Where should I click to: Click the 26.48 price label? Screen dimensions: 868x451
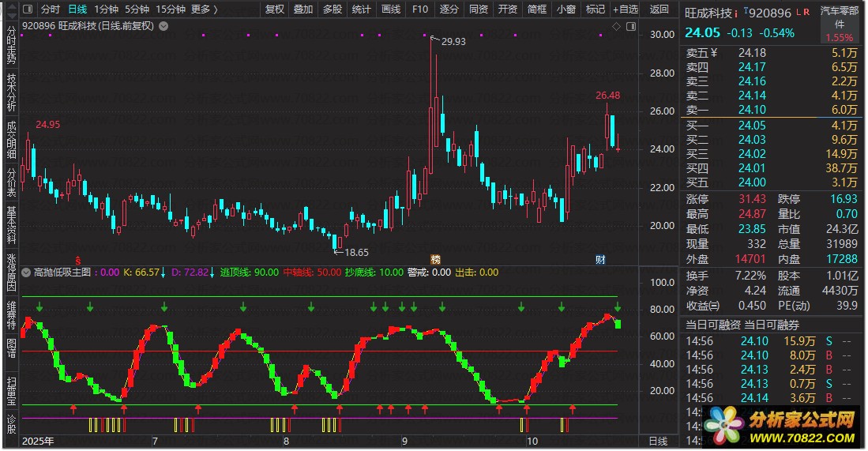(x=607, y=96)
